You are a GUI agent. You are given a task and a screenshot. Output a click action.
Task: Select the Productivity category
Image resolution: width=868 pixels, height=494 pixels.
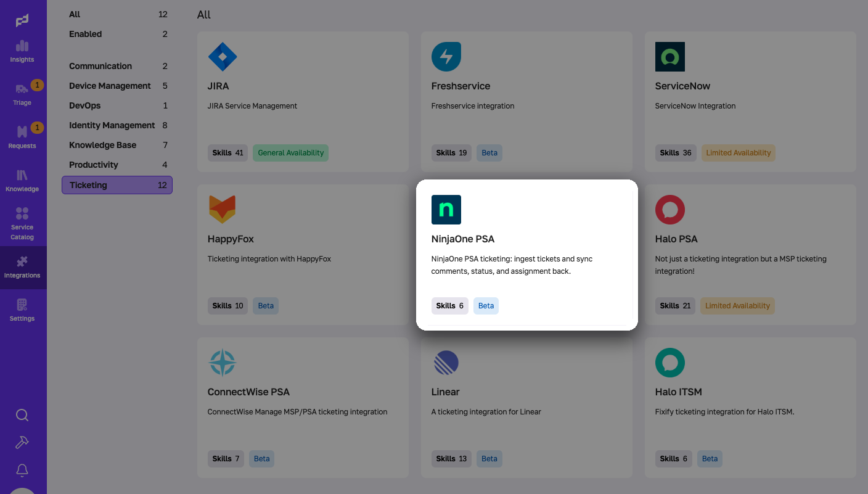117,165
